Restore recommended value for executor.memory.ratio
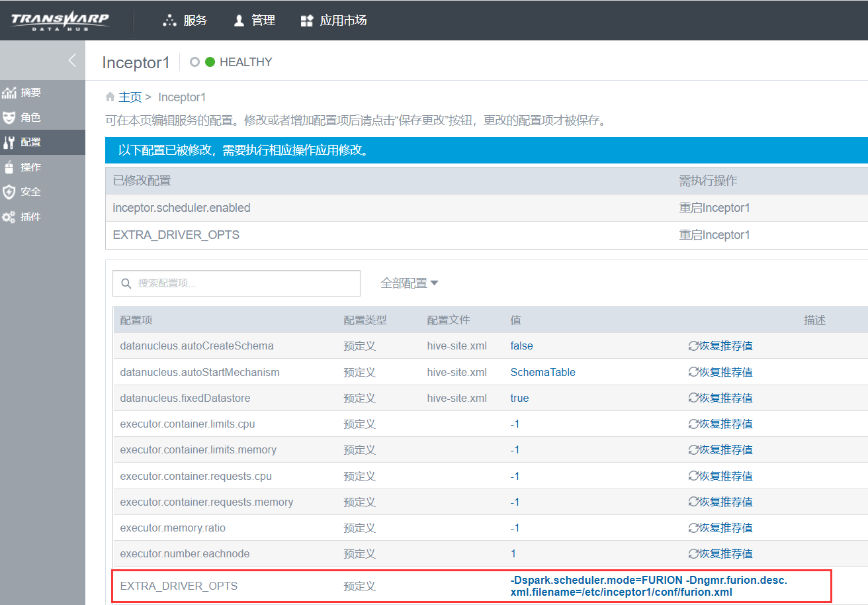The image size is (868, 605). 720,528
